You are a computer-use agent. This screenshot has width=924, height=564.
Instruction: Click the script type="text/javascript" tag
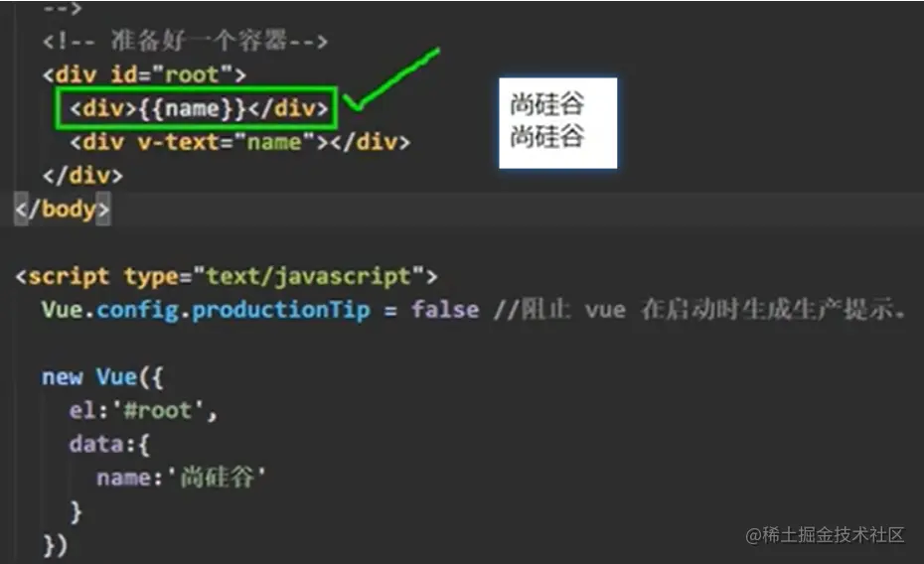[x=227, y=276]
